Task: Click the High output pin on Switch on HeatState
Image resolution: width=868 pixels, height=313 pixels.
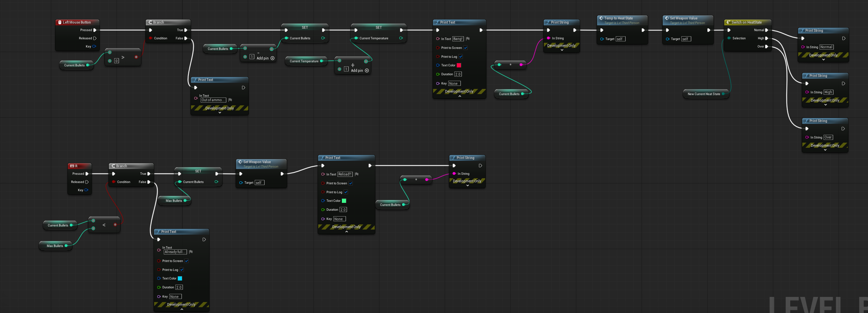Action: [766, 38]
